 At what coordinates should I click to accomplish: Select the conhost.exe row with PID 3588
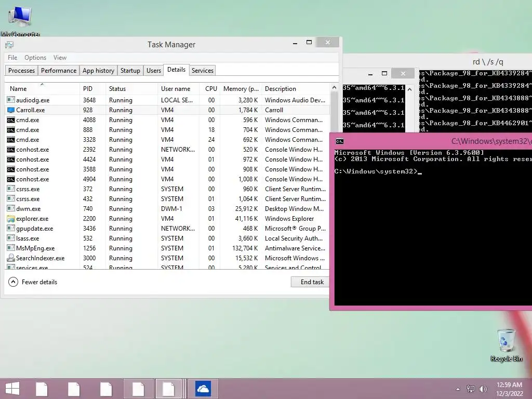click(x=167, y=169)
